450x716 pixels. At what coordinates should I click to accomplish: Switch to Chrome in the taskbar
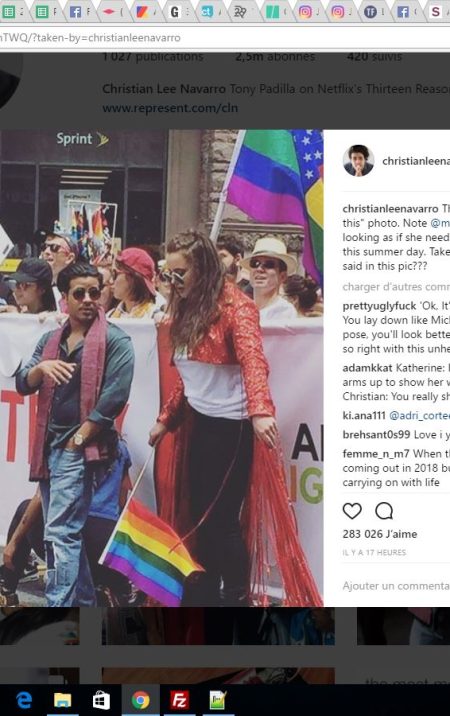coord(141,700)
